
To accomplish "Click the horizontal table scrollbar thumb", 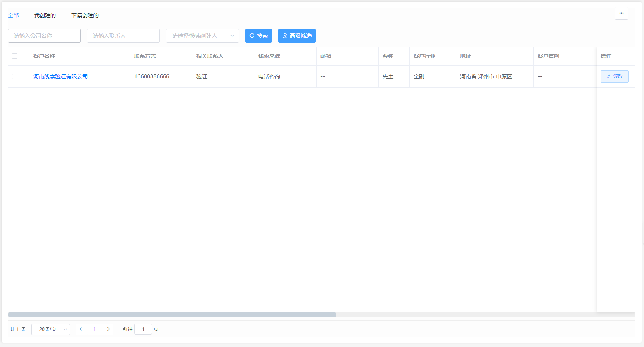I will coord(172,315).
